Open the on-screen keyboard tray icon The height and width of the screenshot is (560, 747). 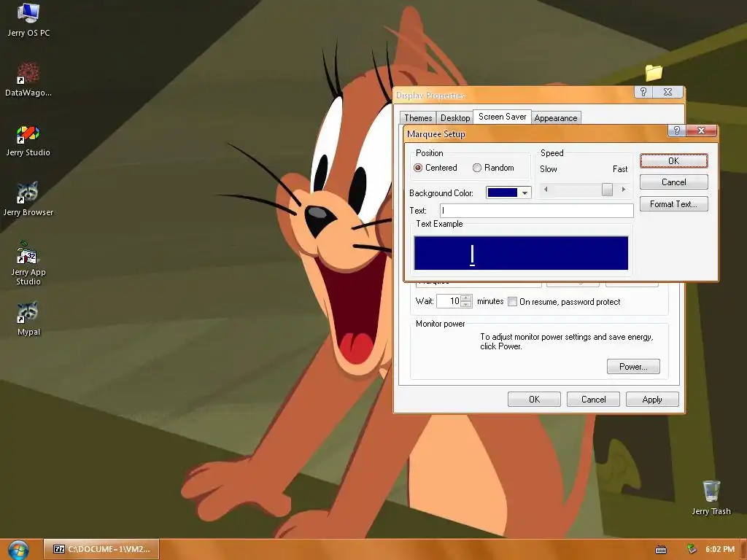pos(661,550)
